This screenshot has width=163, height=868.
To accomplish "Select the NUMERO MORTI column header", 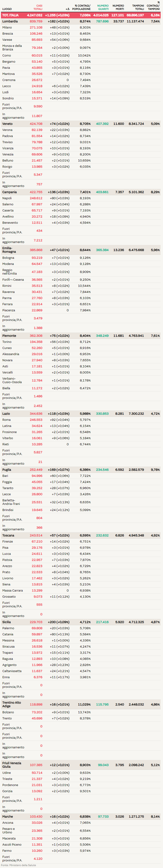I will 118,7.
